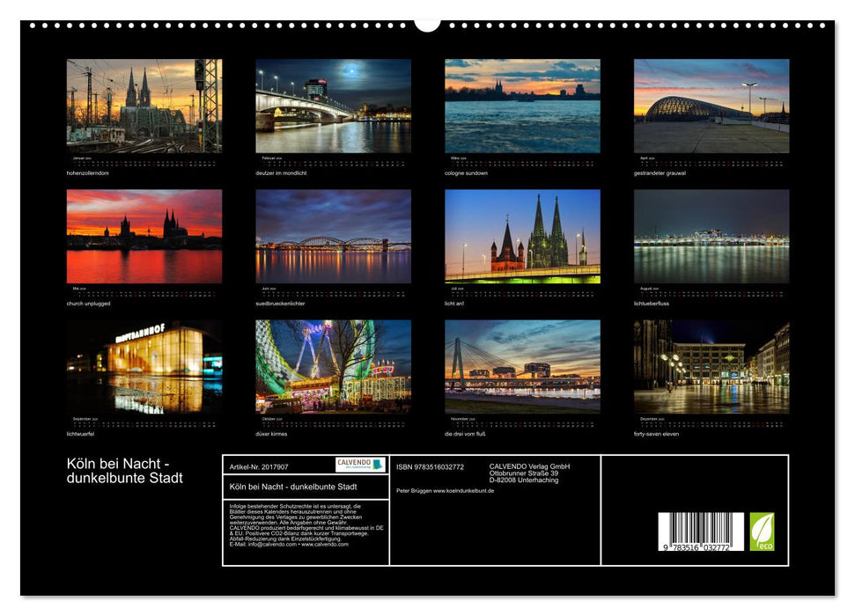855x616 pixels.
Task: Click the August lichtueberfluss riverside thumbnail
Action: [x=711, y=236]
